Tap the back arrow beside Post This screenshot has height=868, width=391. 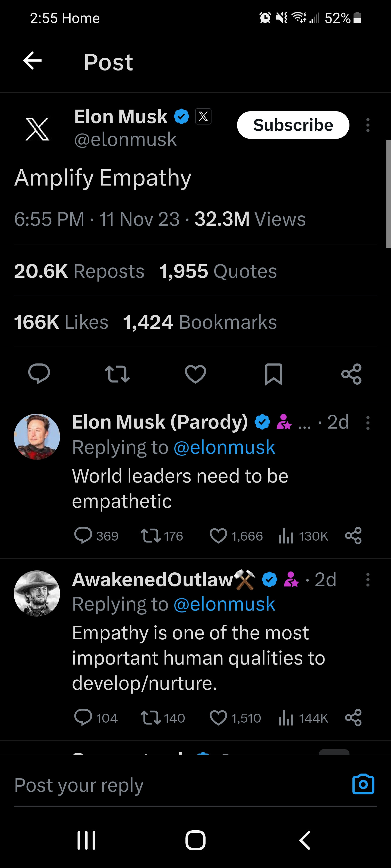(32, 61)
